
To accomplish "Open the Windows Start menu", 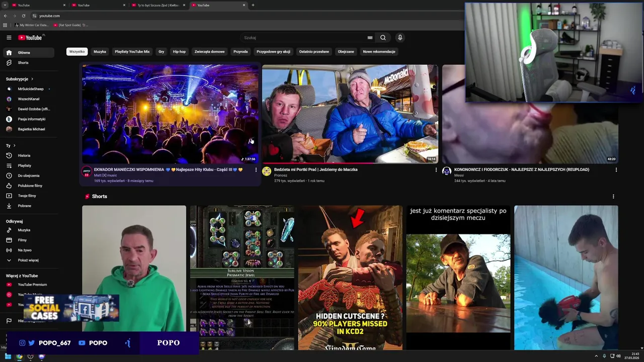I will click(x=8, y=356).
